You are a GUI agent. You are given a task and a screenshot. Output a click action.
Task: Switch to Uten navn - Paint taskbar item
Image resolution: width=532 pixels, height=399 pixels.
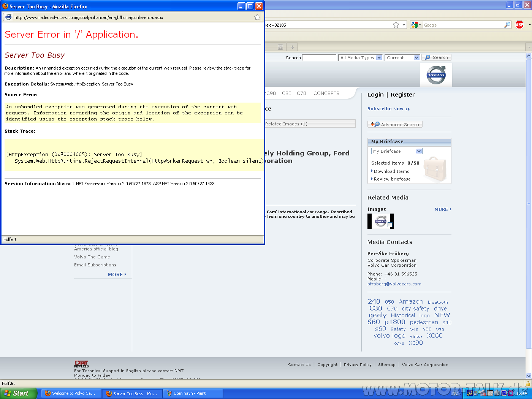point(193,393)
